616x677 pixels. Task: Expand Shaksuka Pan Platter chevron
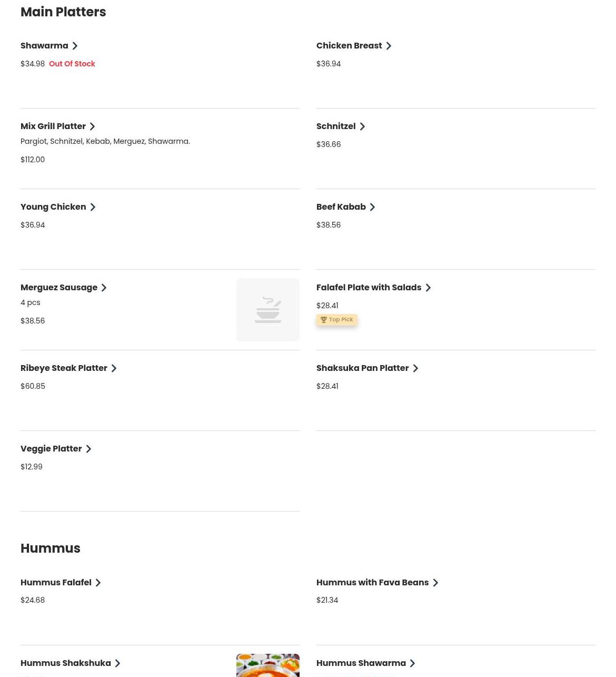click(415, 368)
